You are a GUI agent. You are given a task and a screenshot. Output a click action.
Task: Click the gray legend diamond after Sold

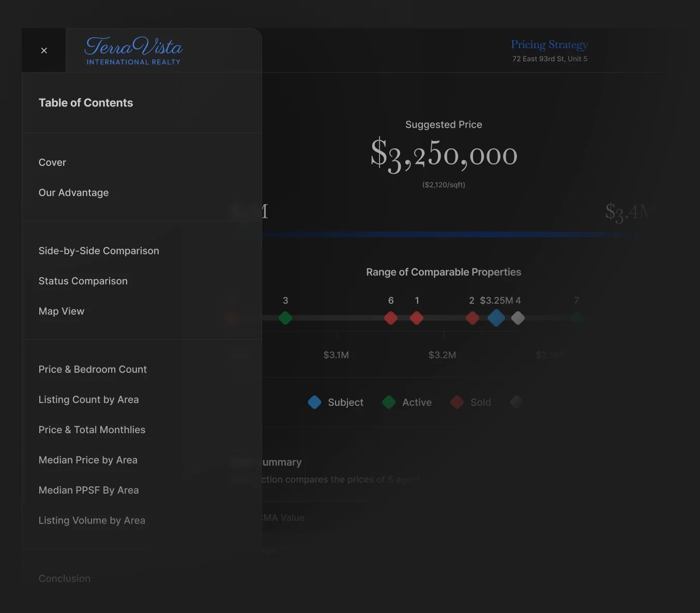click(x=516, y=402)
